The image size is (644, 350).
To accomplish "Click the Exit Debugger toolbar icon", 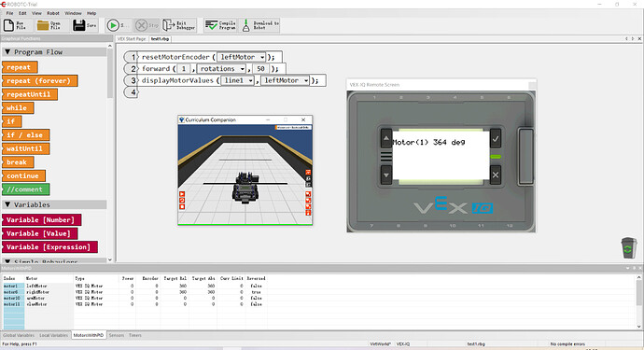I will [x=168, y=25].
